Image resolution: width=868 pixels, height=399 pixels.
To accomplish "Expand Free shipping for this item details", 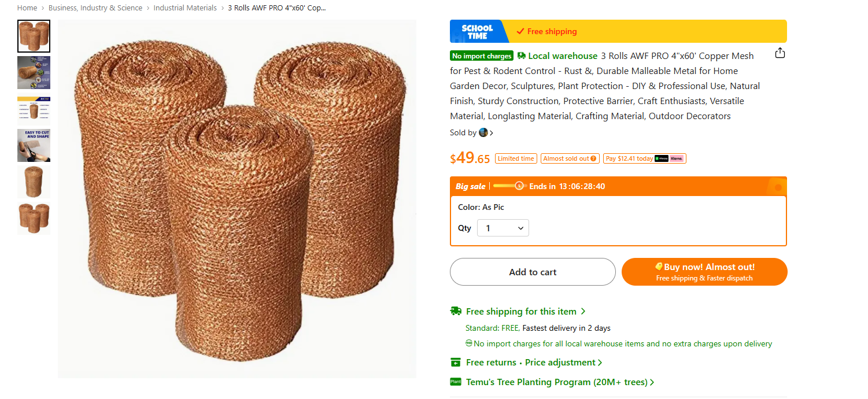I will point(526,312).
